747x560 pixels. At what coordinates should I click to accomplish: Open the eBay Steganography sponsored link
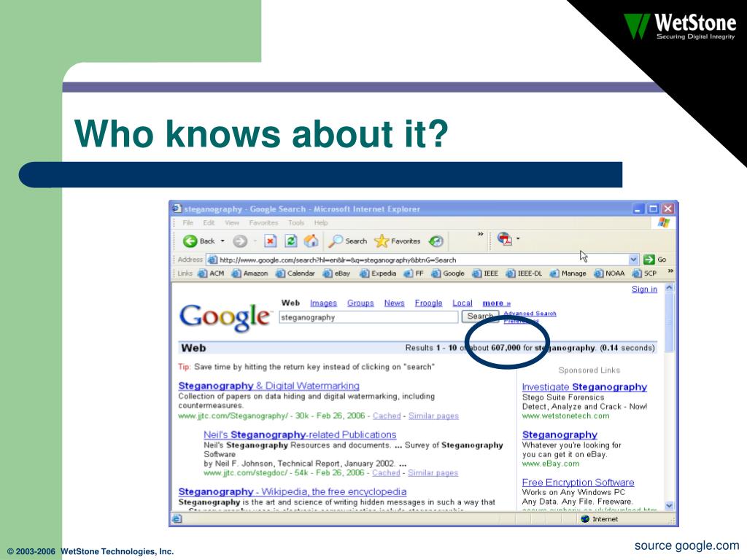pyautogui.click(x=560, y=435)
